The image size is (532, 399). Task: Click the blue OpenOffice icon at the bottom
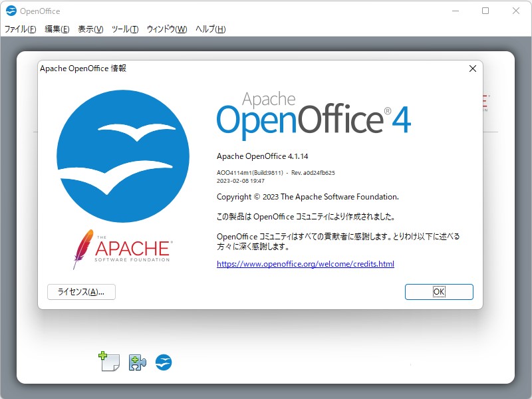click(x=163, y=362)
